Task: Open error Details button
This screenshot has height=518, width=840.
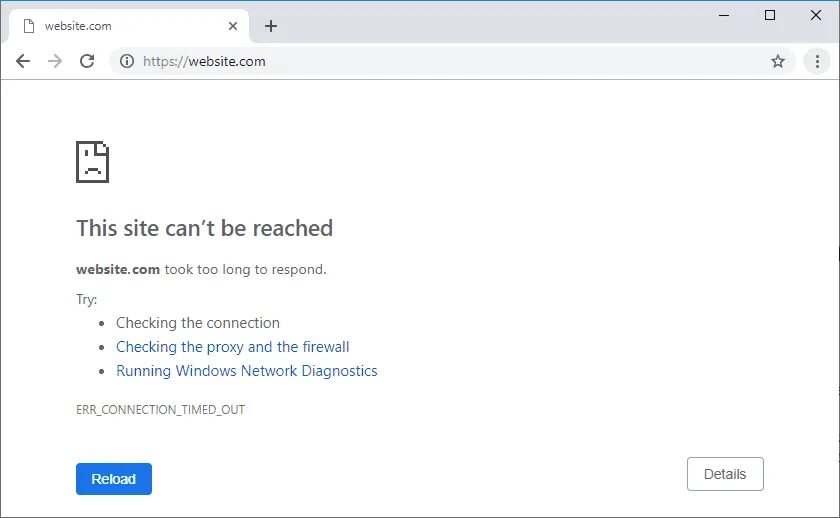Action: [725, 474]
